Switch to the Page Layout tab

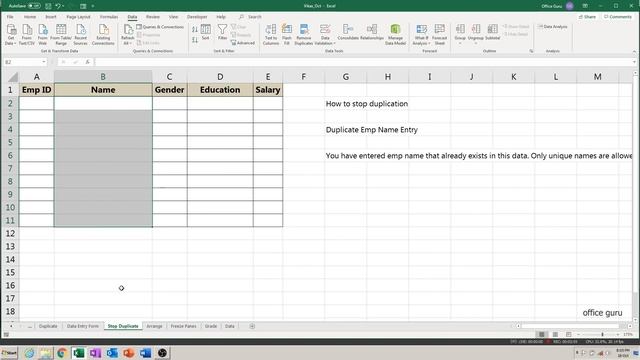tap(78, 17)
